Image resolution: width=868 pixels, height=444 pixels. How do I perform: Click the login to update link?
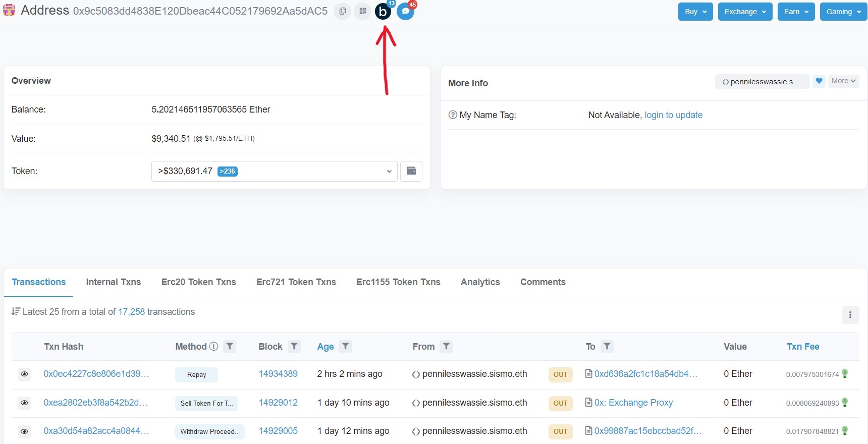click(673, 115)
